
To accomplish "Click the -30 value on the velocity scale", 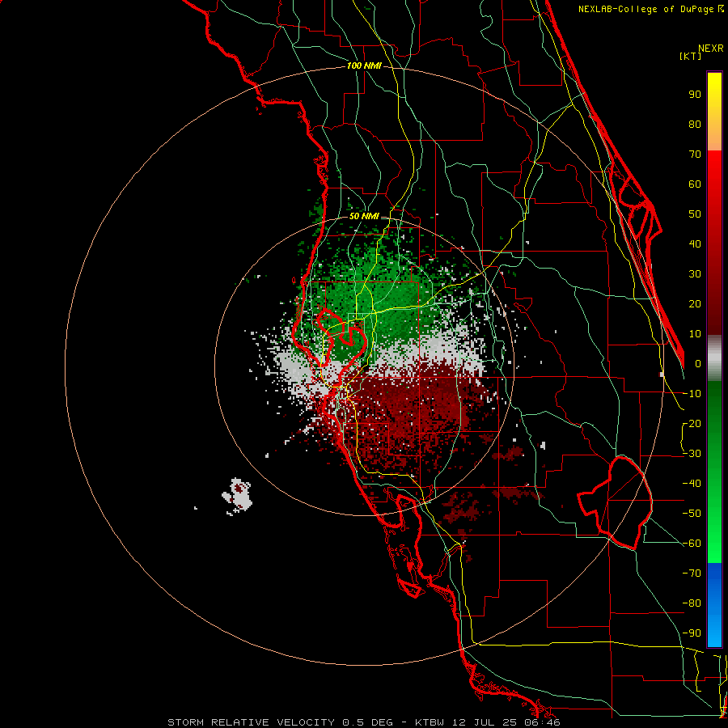I will 692,454.
